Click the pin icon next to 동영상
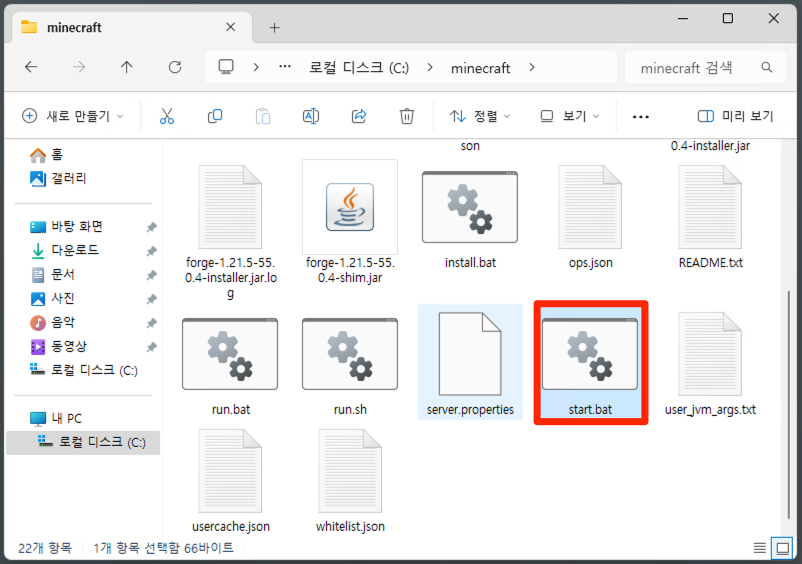This screenshot has height=564, width=802. pyautogui.click(x=151, y=347)
